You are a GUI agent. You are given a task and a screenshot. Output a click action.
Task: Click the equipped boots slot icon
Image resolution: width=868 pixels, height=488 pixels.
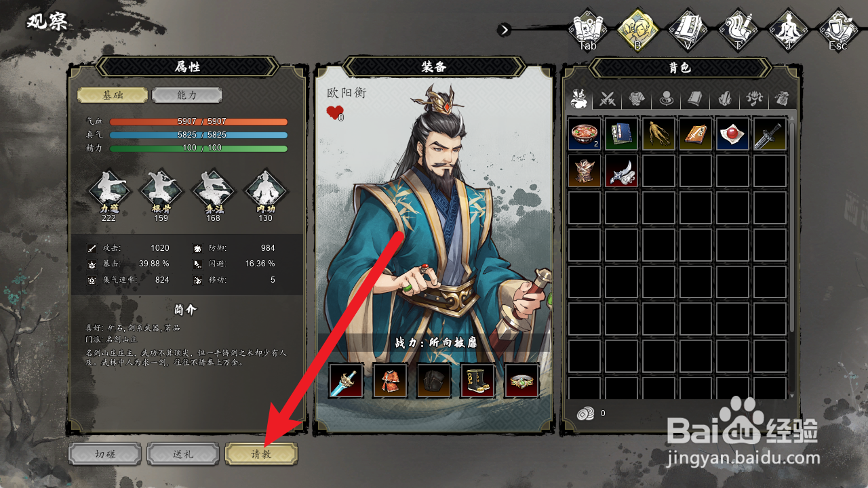(478, 380)
